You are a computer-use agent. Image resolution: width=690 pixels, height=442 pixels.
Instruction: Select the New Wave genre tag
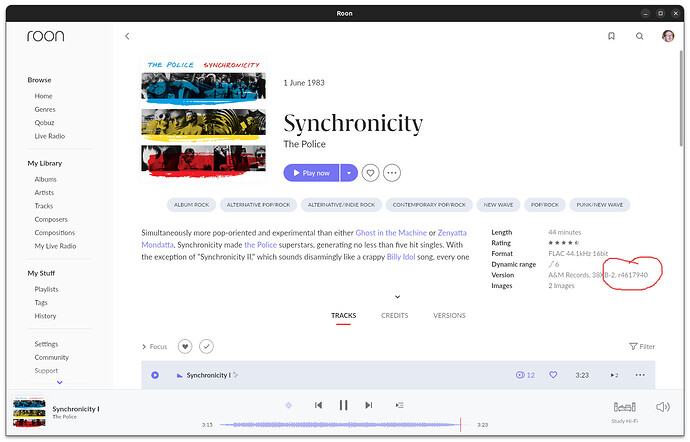[x=498, y=205]
